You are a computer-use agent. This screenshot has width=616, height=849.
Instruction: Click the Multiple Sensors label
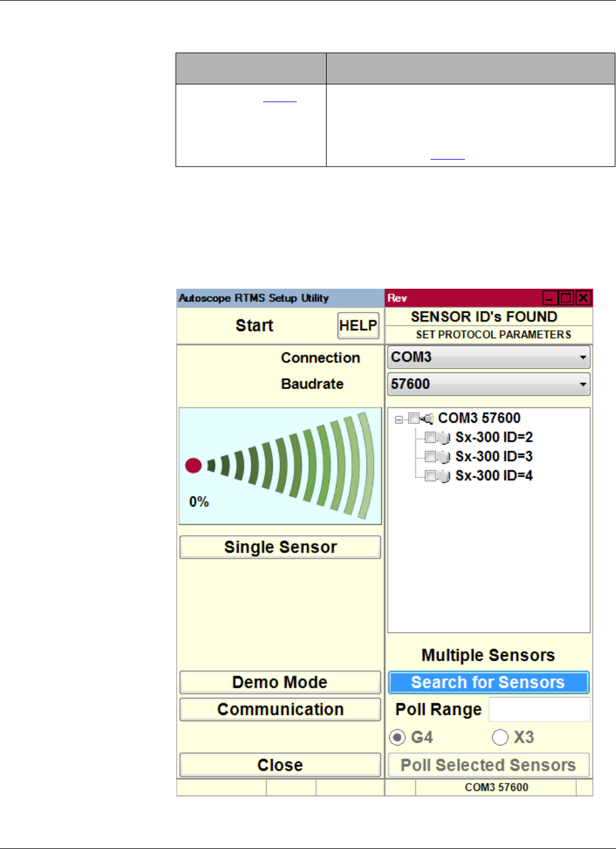point(488,655)
